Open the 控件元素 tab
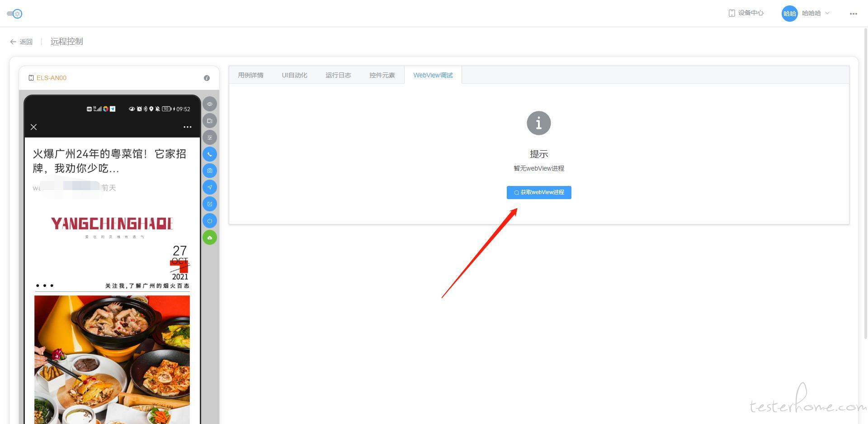Image resolution: width=868 pixels, height=424 pixels. pyautogui.click(x=382, y=75)
